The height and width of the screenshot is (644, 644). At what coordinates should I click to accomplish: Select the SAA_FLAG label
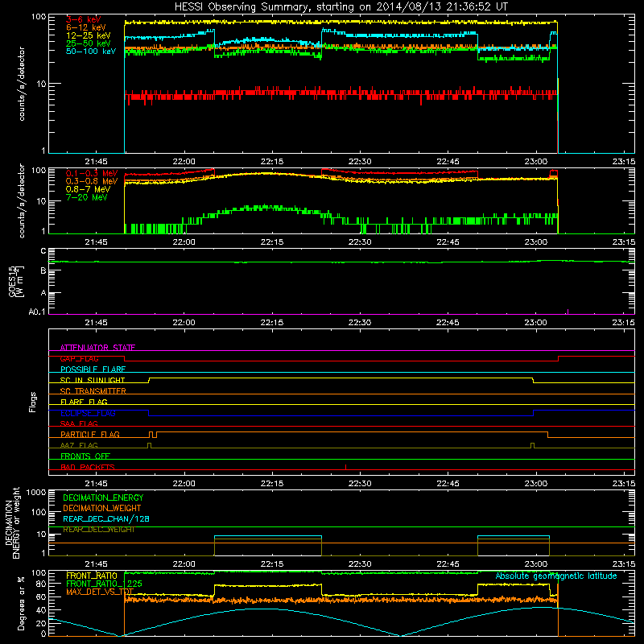[79, 423]
